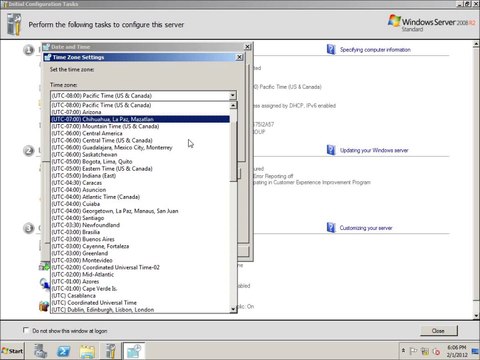The height and width of the screenshot is (360, 480).
Task: Select Montevideo time zone
Action: [140, 260]
